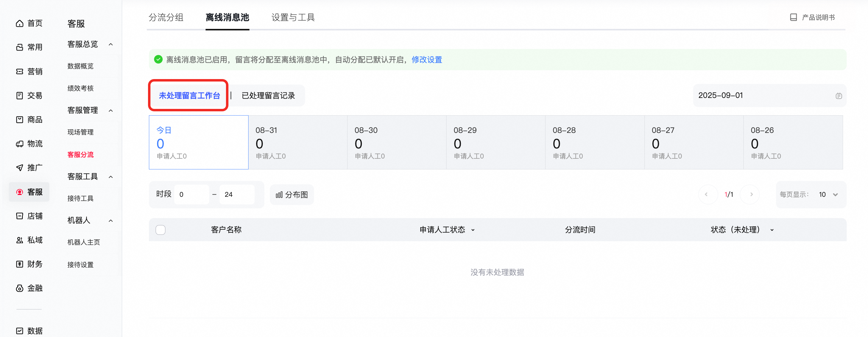Image resolution: width=868 pixels, height=337 pixels.
Task: Collapse the 客服管理 section
Action: 111,110
